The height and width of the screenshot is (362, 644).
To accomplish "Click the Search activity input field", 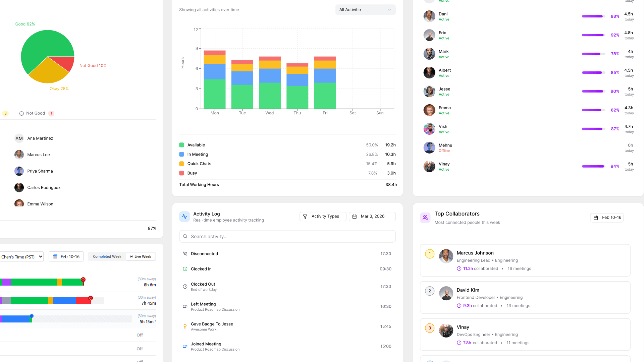I will coord(287,237).
